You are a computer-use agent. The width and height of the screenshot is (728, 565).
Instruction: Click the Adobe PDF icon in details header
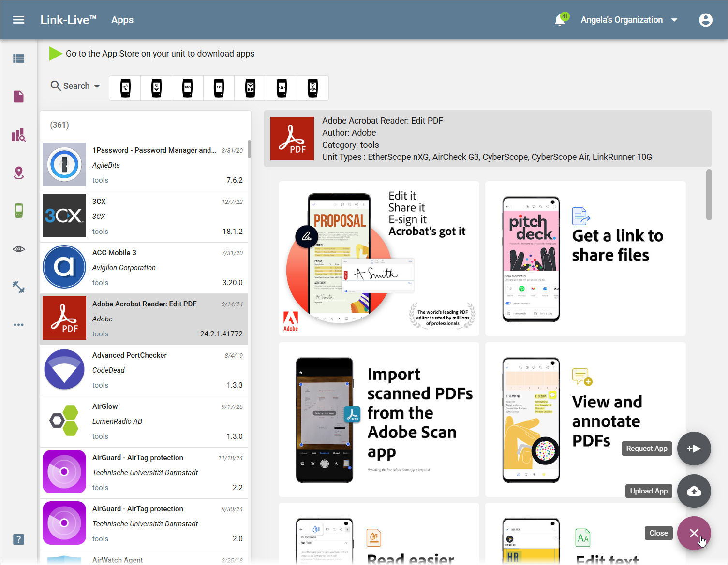coord(292,139)
